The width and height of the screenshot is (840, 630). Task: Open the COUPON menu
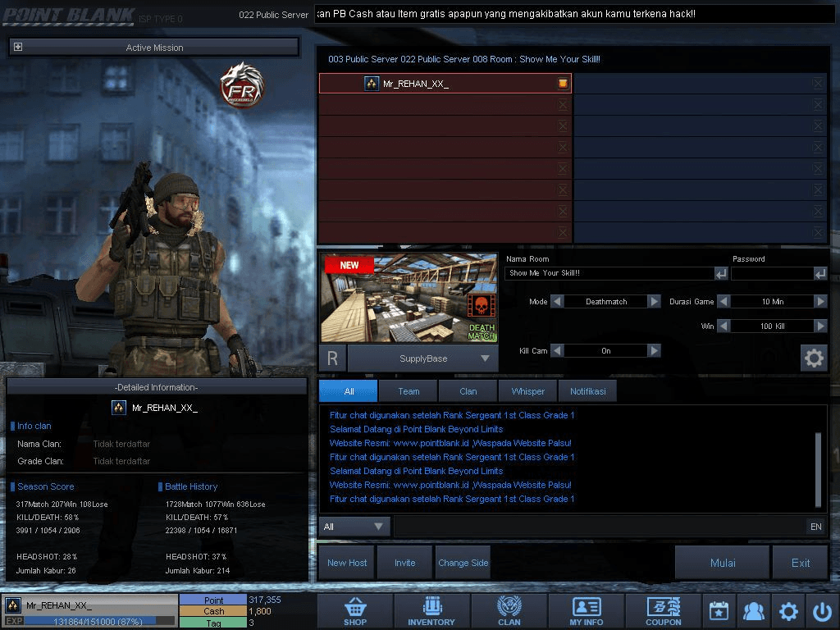point(663,611)
